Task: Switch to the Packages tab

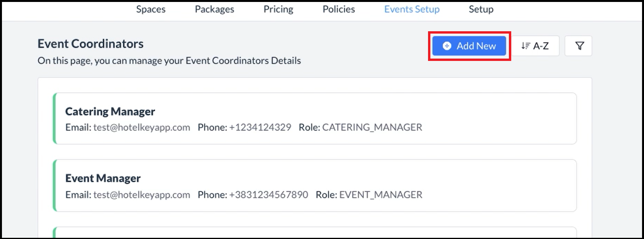Action: 214,9
